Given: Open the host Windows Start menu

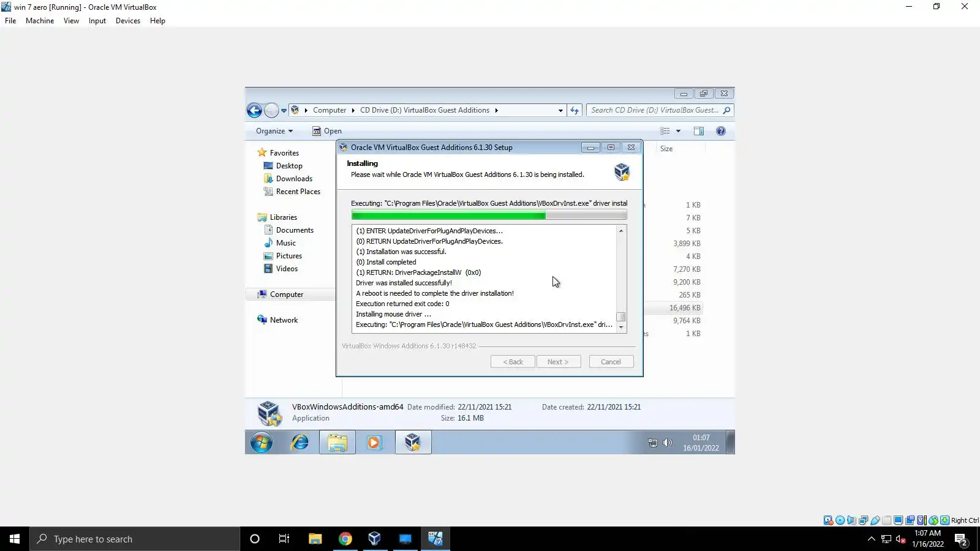Looking at the screenshot, I should 15,539.
